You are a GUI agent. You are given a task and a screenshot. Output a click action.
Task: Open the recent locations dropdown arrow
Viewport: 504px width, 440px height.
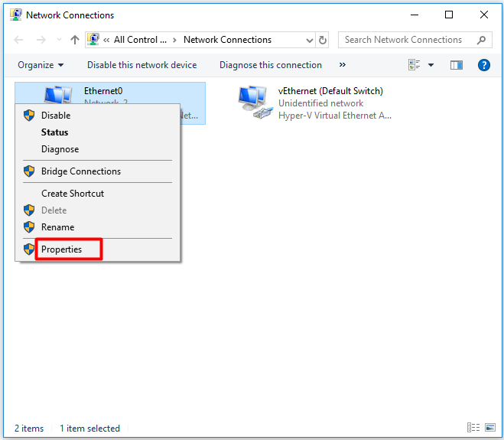point(59,40)
